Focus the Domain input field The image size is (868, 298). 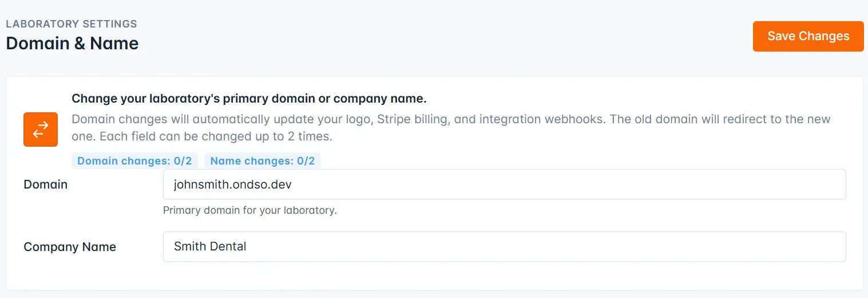click(504, 185)
